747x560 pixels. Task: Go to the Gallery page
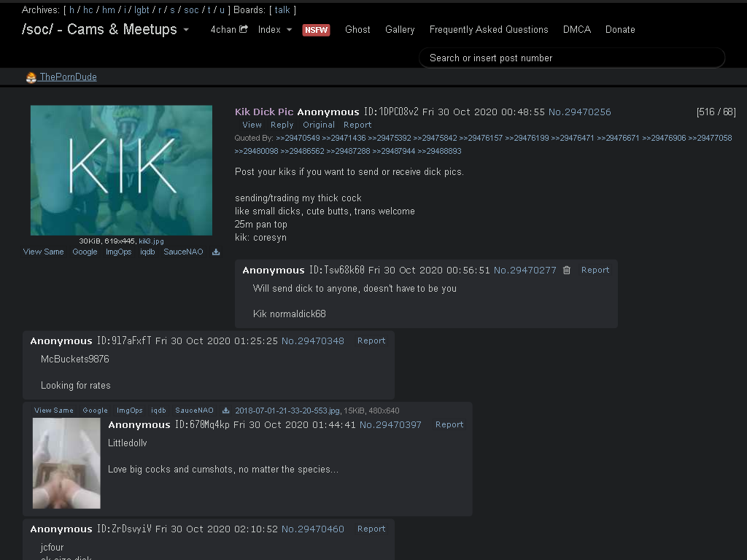coord(400,29)
